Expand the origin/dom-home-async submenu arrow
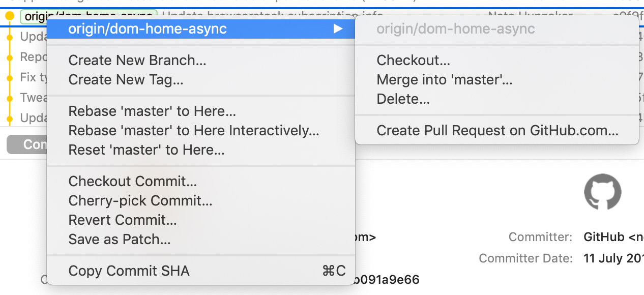The height and width of the screenshot is (295, 644). (x=338, y=29)
